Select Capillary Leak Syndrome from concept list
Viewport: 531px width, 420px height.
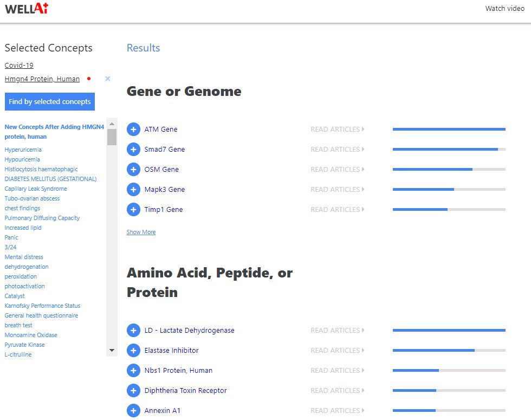(36, 189)
